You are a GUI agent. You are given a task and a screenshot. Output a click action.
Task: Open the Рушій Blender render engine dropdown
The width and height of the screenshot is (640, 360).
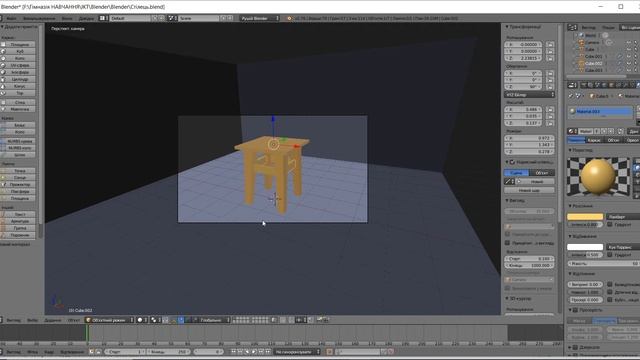(259, 18)
